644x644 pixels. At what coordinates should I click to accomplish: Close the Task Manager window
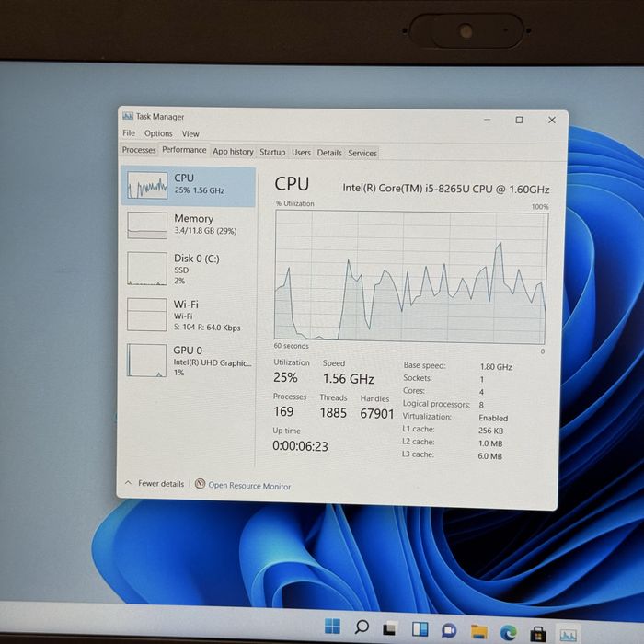click(x=552, y=120)
